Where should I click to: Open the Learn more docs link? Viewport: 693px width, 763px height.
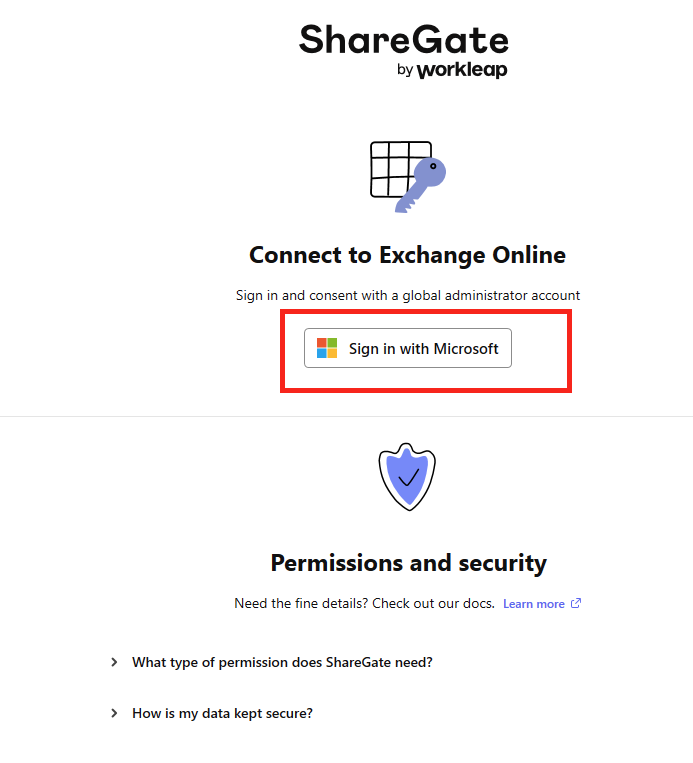pos(534,604)
